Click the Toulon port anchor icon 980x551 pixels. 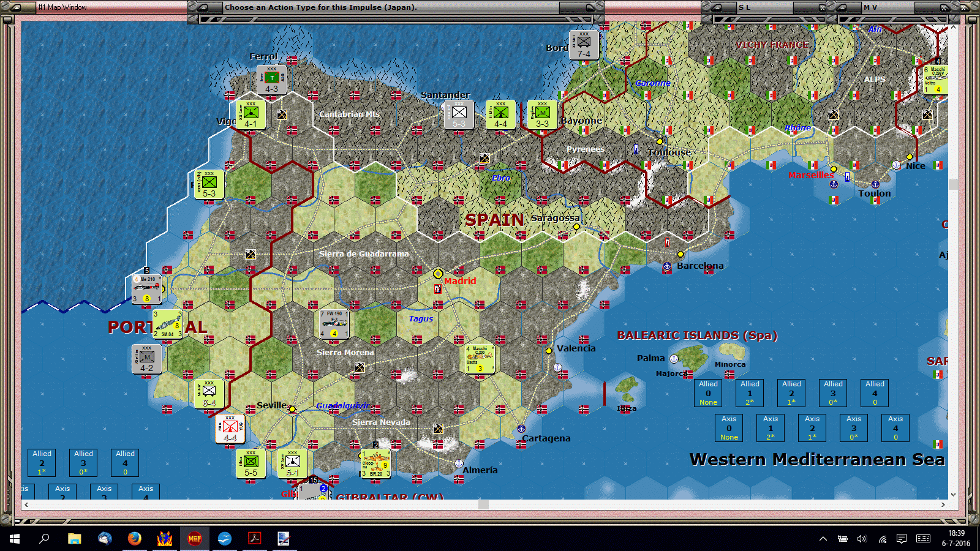[875, 184]
